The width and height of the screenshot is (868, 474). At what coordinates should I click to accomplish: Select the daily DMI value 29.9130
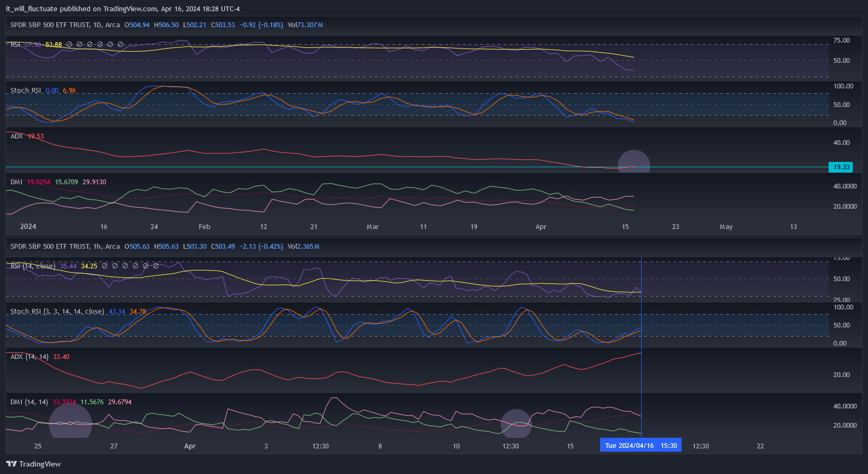pyautogui.click(x=94, y=182)
